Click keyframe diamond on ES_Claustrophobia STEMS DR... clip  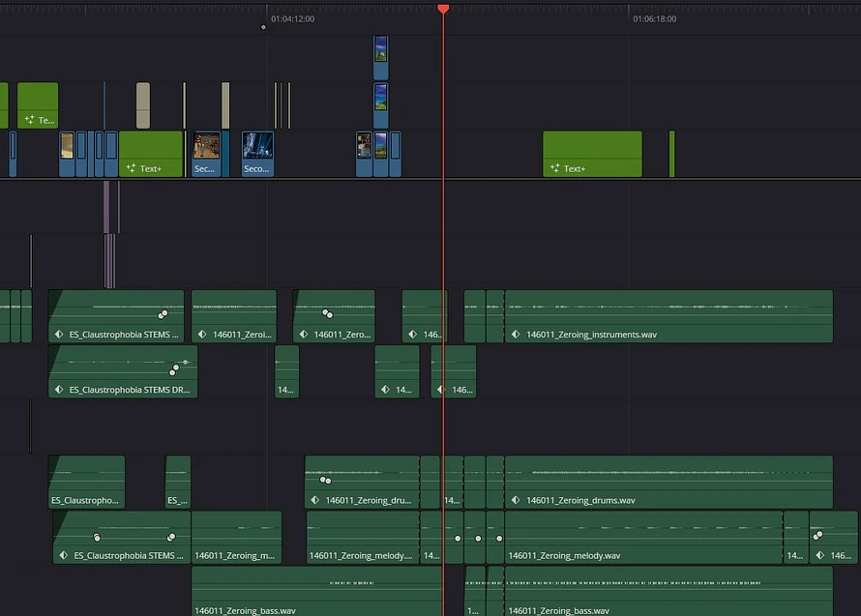(59, 390)
